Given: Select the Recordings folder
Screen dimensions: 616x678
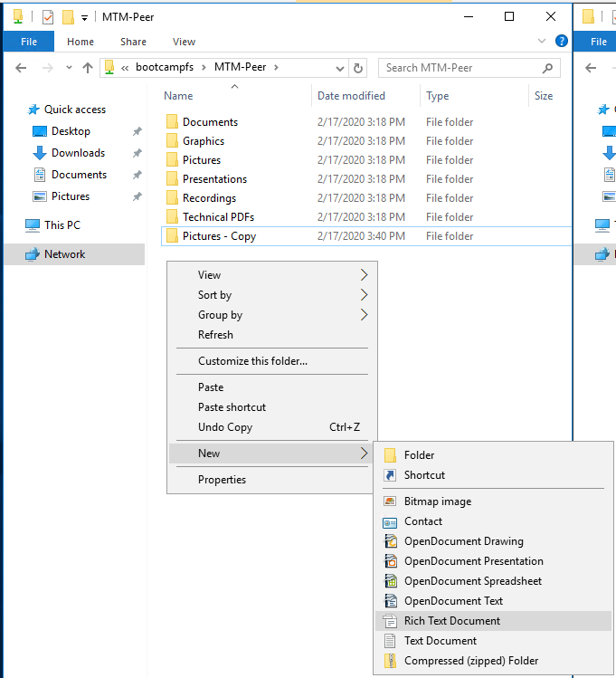Looking at the screenshot, I should [209, 198].
